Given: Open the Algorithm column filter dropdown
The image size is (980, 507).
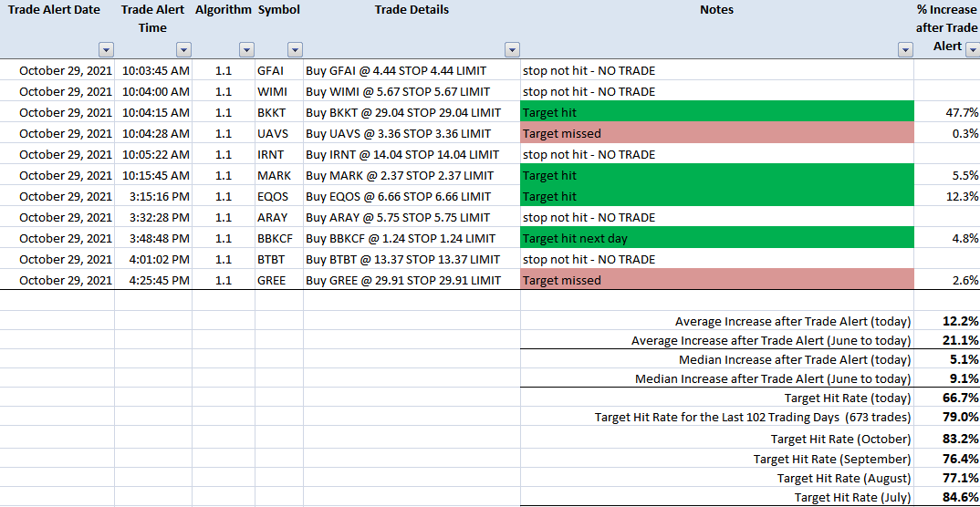Looking at the screenshot, I should (x=247, y=50).
